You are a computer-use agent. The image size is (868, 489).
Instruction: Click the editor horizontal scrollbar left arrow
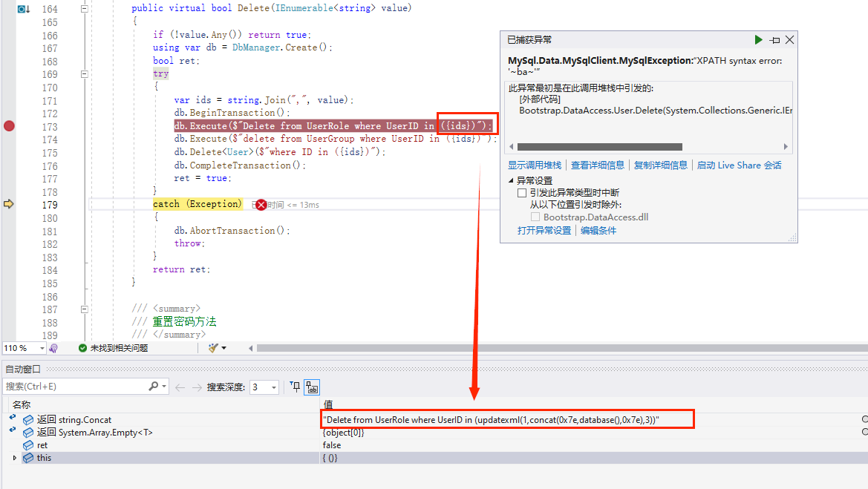pos(251,348)
